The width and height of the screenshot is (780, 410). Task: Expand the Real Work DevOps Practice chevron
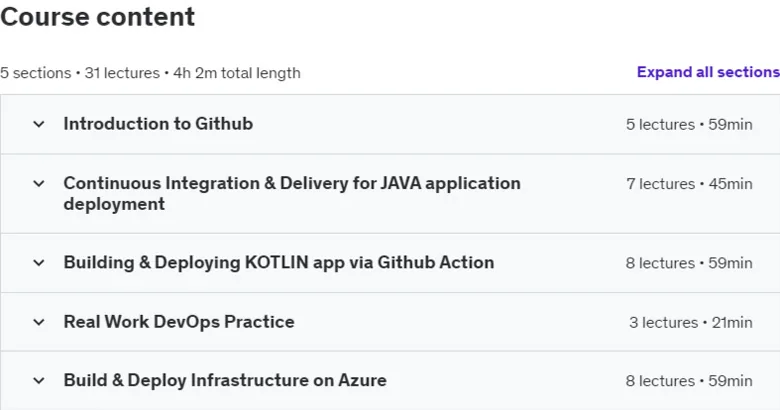pos(39,322)
